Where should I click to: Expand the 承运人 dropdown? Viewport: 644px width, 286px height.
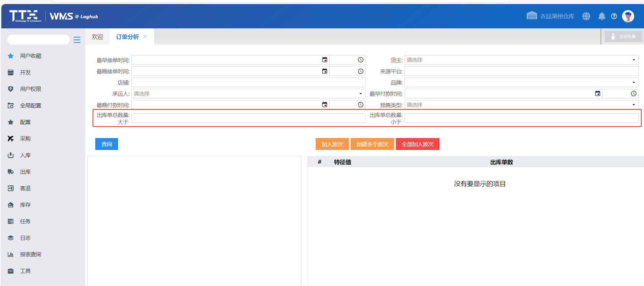coord(360,94)
